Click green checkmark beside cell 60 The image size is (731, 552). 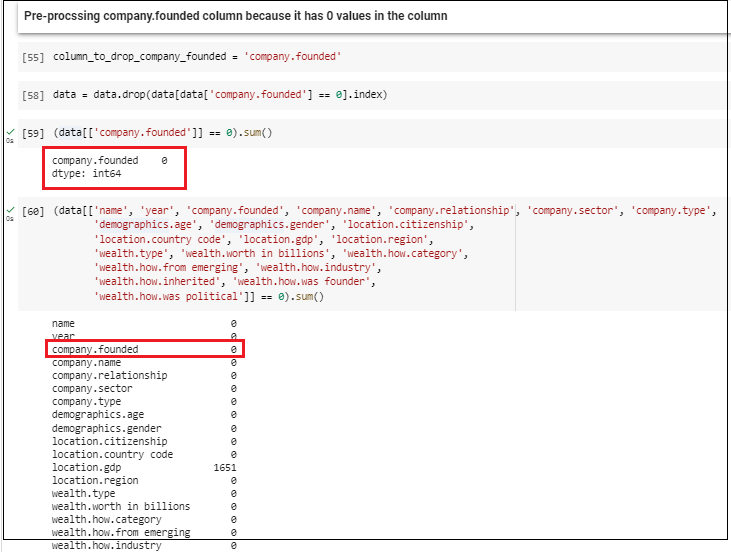pos(10,210)
